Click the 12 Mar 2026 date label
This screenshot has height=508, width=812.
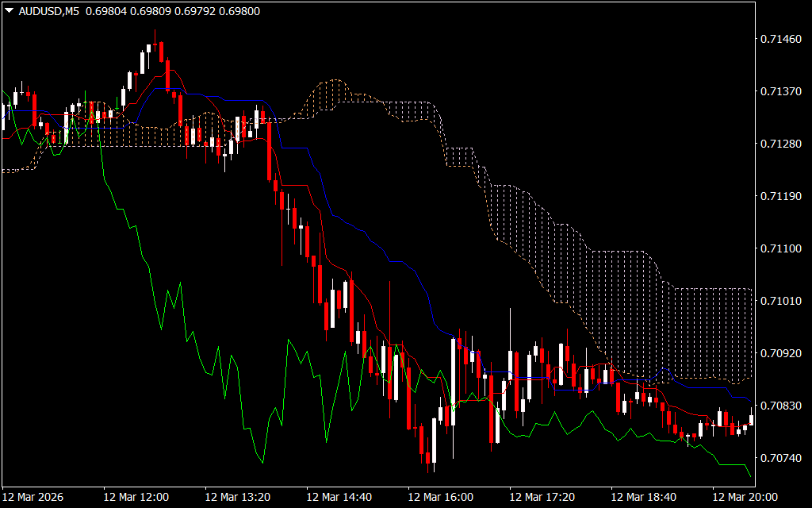34,497
